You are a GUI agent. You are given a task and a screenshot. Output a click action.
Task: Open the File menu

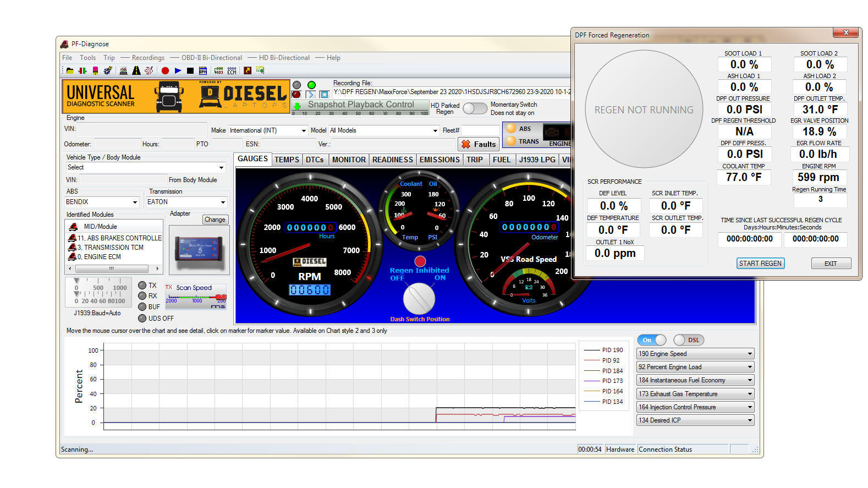coord(67,58)
